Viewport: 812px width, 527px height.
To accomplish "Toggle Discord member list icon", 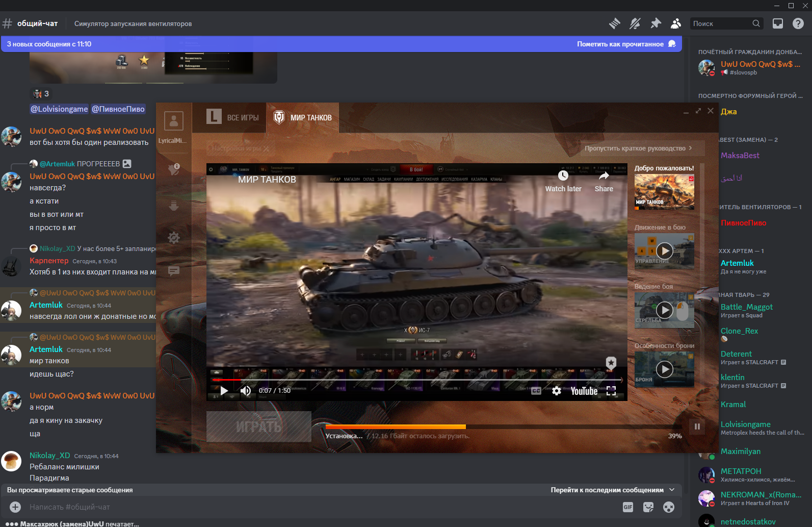I will (676, 23).
